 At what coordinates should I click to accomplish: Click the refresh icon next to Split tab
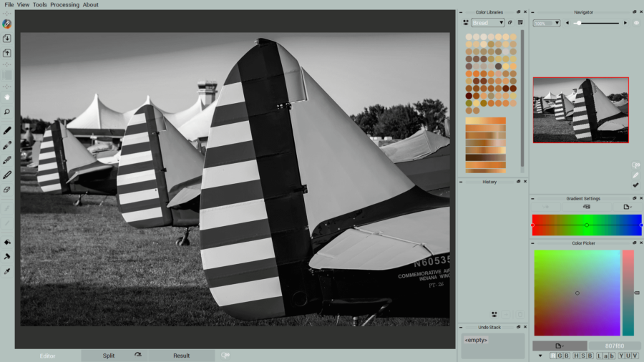(x=138, y=355)
